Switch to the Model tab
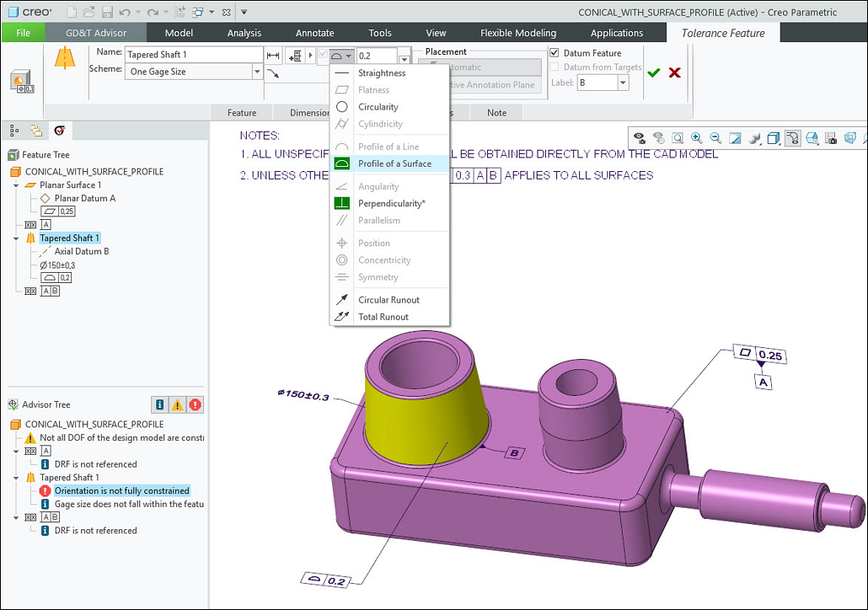 click(x=179, y=33)
